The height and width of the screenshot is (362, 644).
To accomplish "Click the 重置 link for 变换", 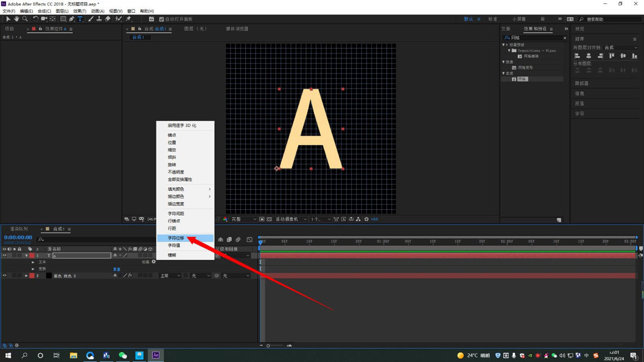I will coord(116,269).
